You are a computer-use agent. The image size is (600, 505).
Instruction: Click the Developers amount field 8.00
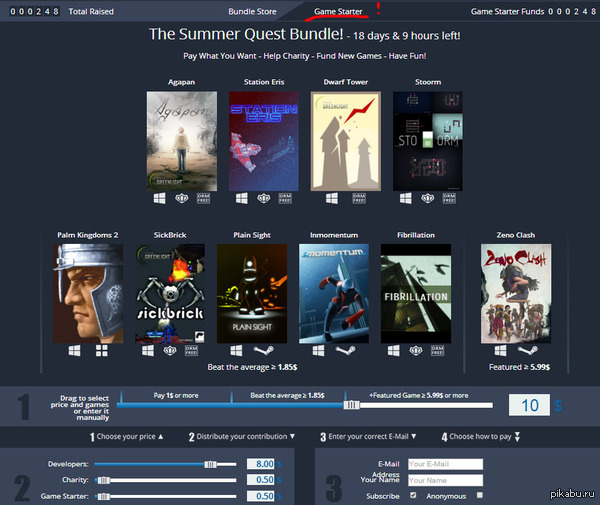(261, 464)
